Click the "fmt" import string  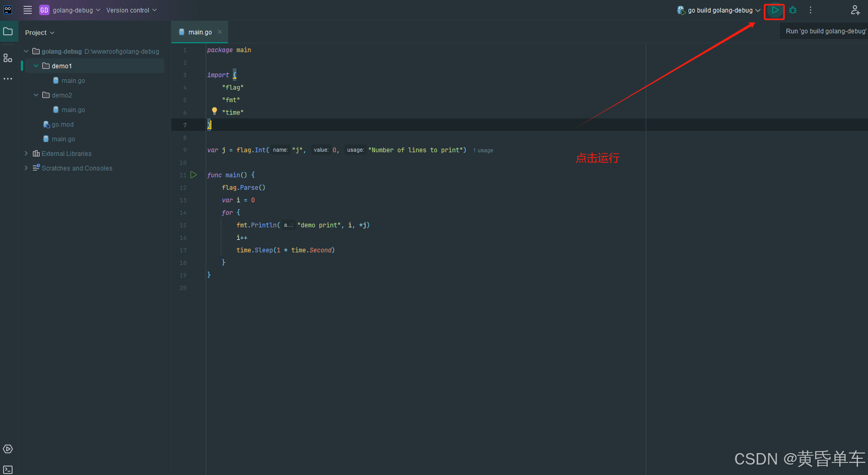point(231,100)
